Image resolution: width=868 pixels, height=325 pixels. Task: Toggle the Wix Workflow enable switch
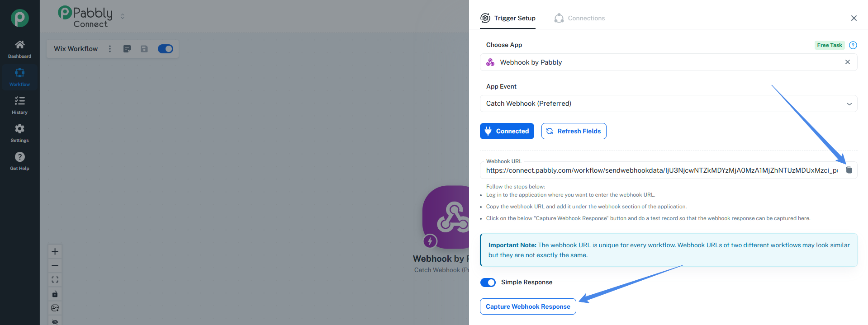(165, 49)
